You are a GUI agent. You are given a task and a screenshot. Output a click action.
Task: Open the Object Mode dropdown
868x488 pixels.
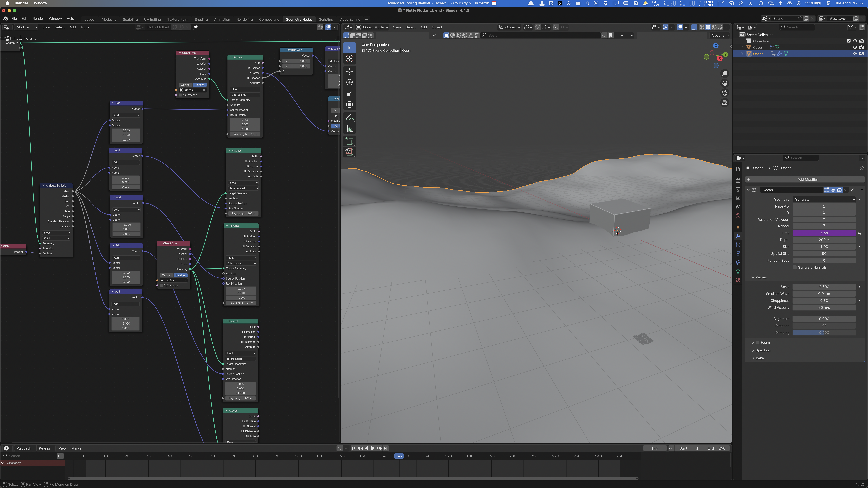[x=372, y=27]
